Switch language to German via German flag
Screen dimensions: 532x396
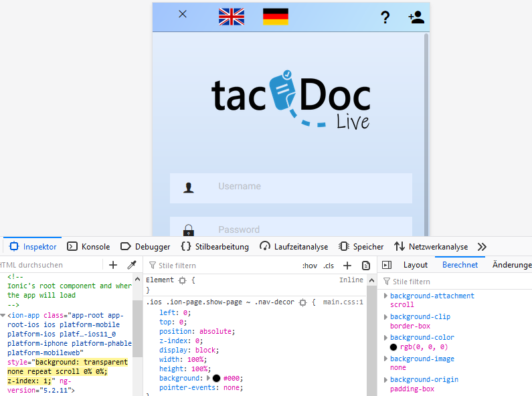276,17
